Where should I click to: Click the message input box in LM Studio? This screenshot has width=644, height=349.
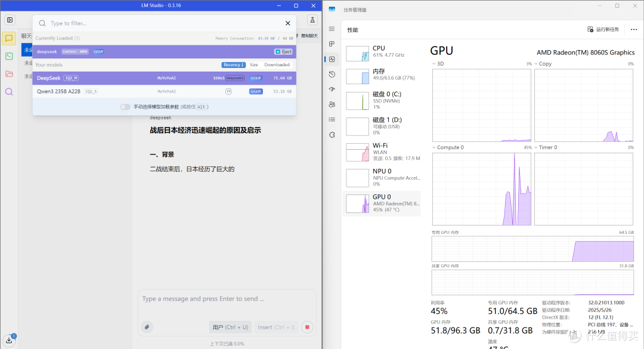pyautogui.click(x=227, y=299)
